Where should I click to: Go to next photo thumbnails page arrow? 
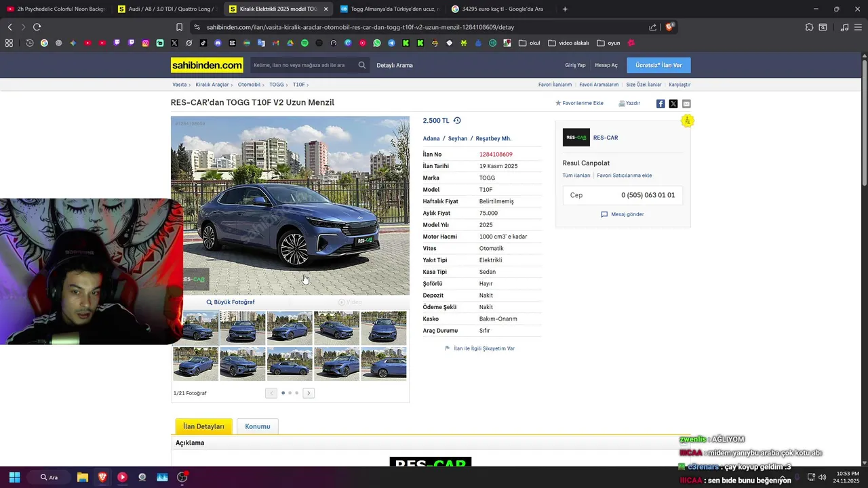pyautogui.click(x=309, y=393)
